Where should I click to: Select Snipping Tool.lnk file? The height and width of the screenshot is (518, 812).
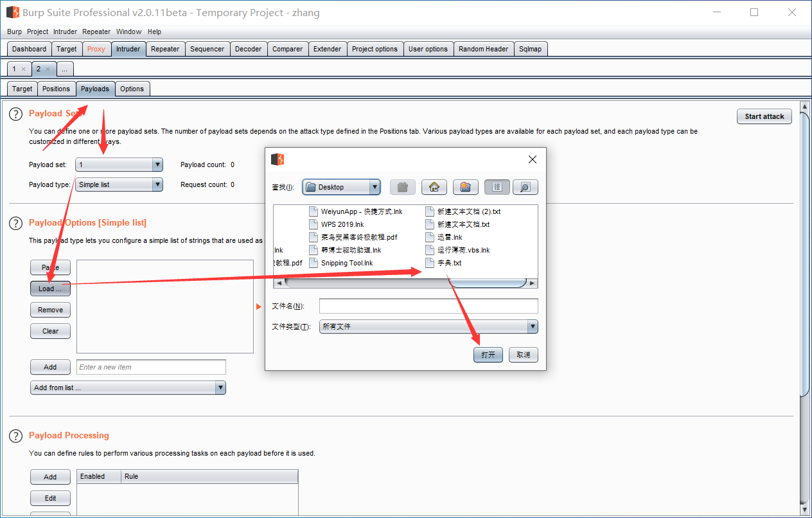pos(341,263)
